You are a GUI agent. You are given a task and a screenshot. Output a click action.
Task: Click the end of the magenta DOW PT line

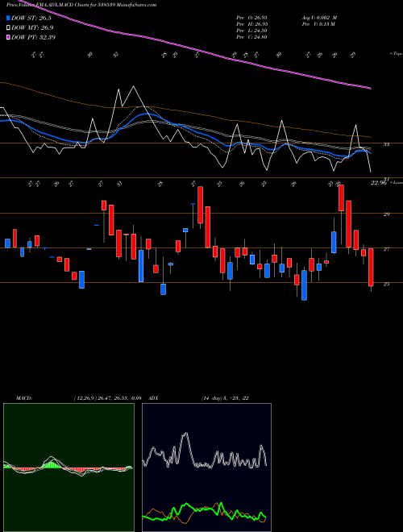tap(370, 88)
